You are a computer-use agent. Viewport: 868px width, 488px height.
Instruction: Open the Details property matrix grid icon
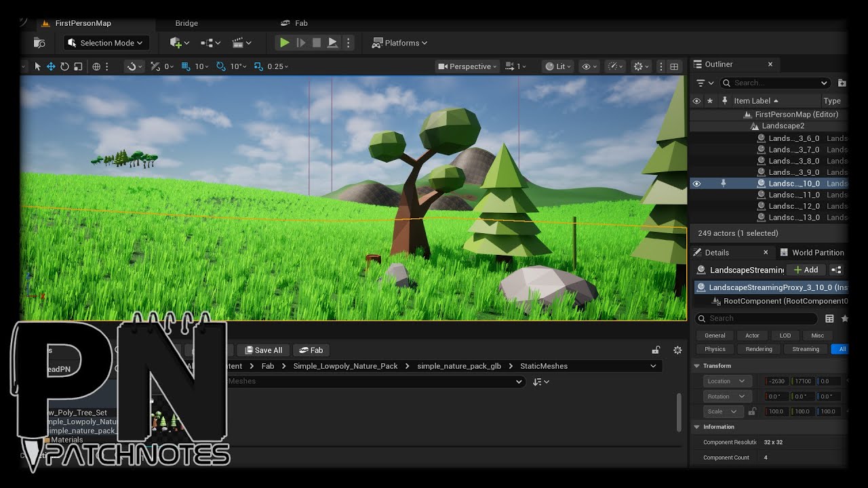829,319
